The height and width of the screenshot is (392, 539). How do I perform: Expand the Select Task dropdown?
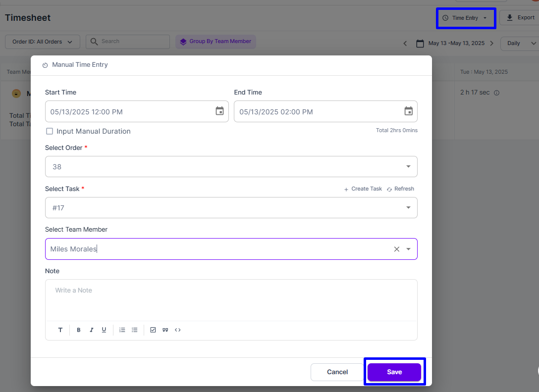coord(408,208)
